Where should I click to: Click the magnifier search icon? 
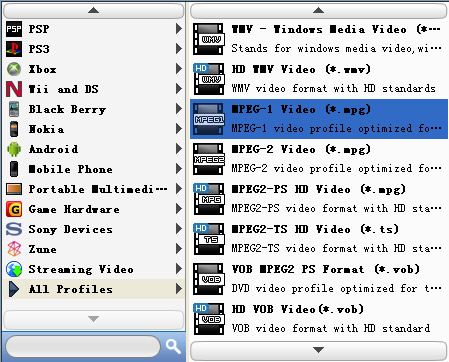[x=173, y=347]
